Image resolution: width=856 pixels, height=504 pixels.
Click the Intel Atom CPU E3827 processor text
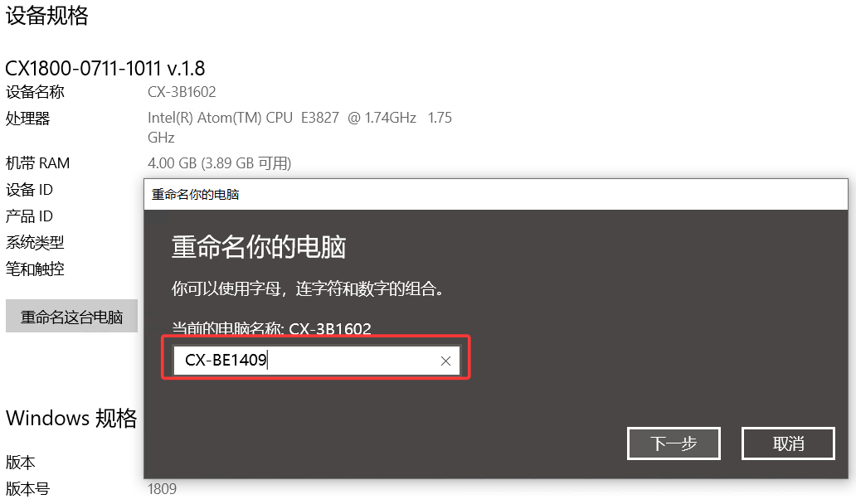(x=299, y=127)
